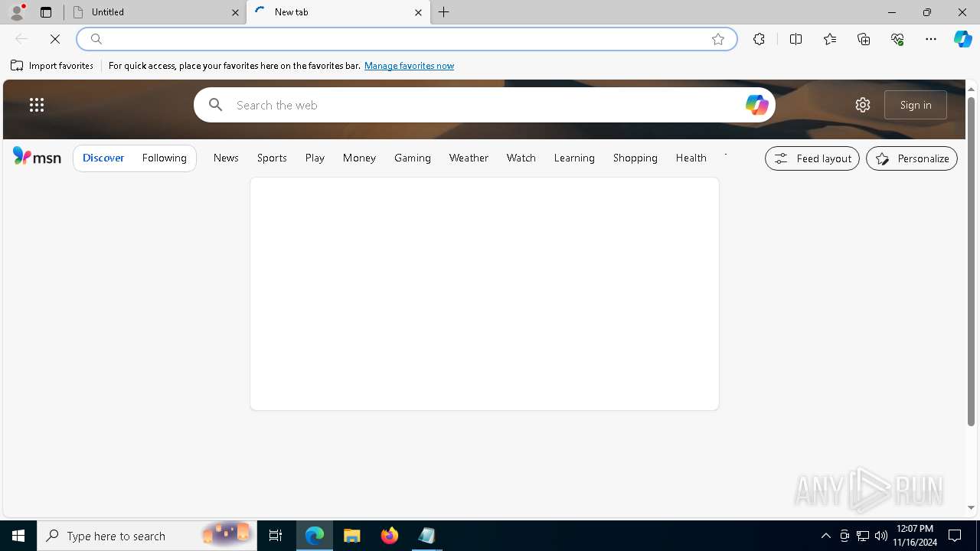Open the News category
This screenshot has height=551, width=980.
[x=226, y=158]
